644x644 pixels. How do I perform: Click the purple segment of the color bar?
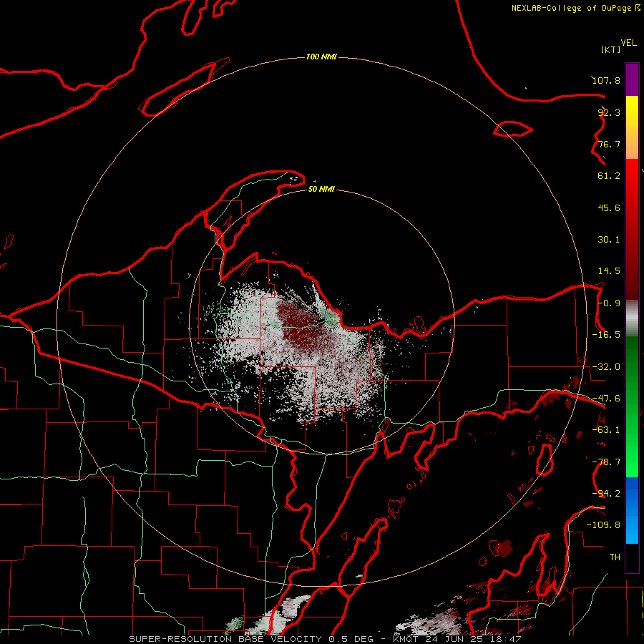632,79
